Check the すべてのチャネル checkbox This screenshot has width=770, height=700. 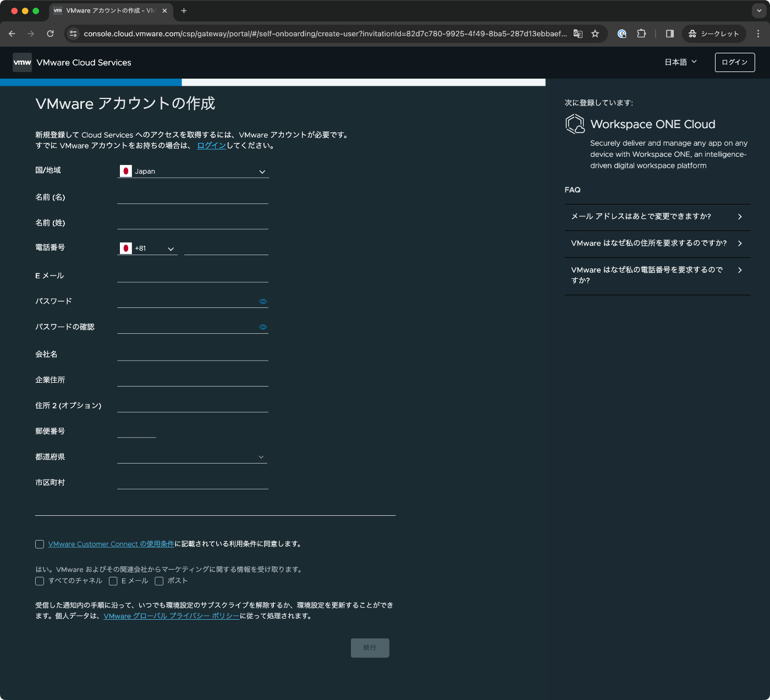[x=40, y=581]
